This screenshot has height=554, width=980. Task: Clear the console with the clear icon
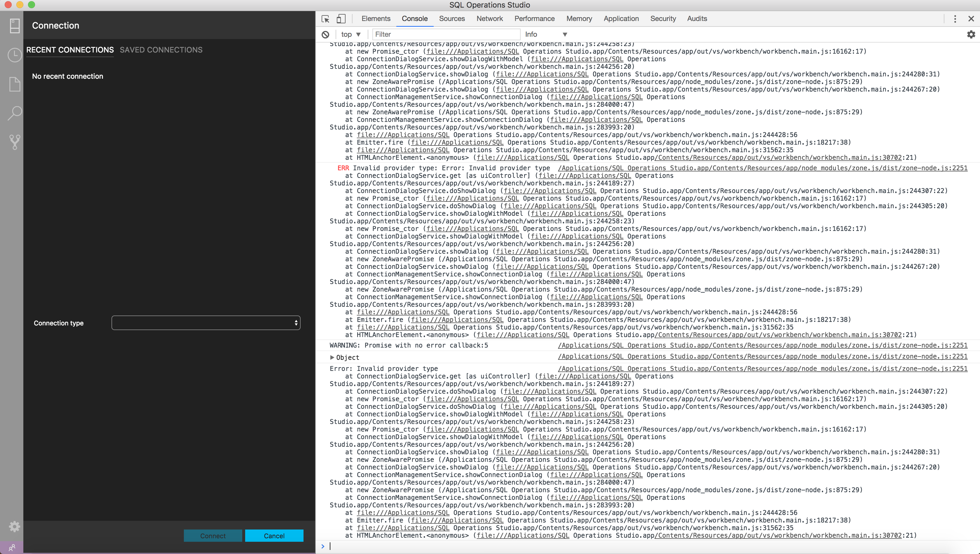pos(325,34)
